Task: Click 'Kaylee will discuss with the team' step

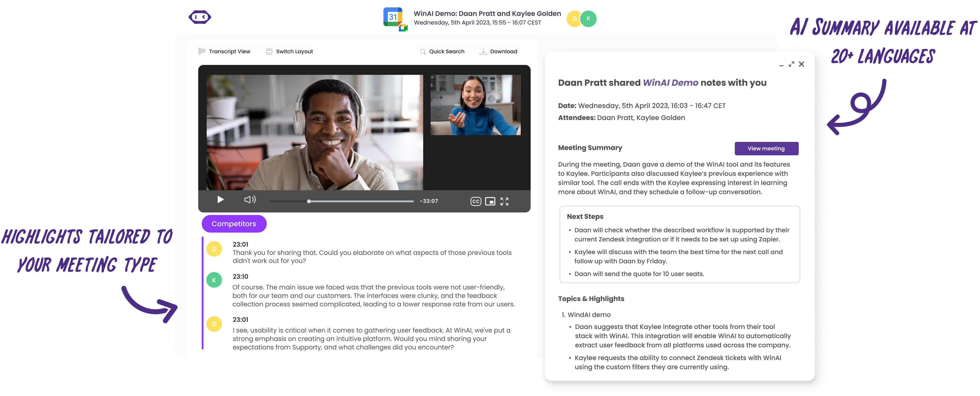Action: (x=678, y=256)
